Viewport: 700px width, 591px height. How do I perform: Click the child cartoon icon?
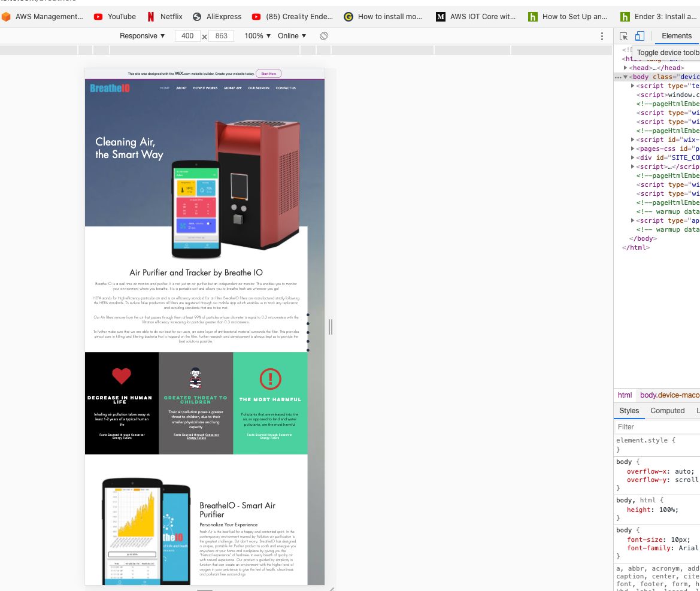point(196,378)
